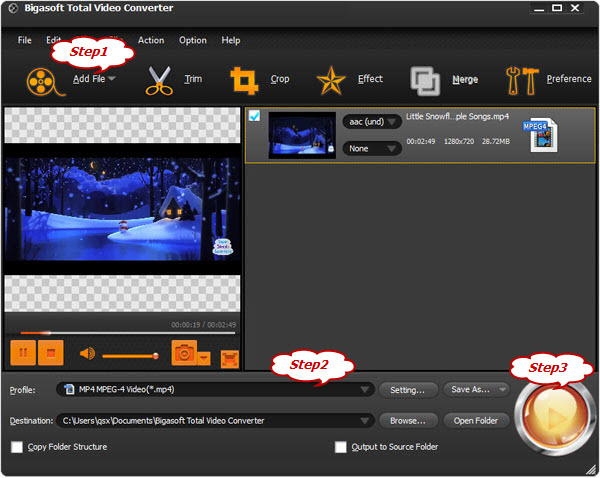Take a snapshot with camera icon
Viewport: 600px width, 478px height.
tap(184, 353)
